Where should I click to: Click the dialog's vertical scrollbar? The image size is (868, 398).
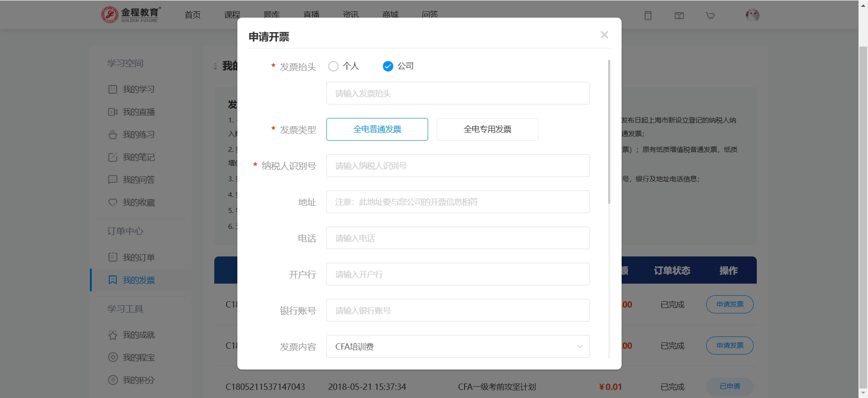pyautogui.click(x=609, y=132)
